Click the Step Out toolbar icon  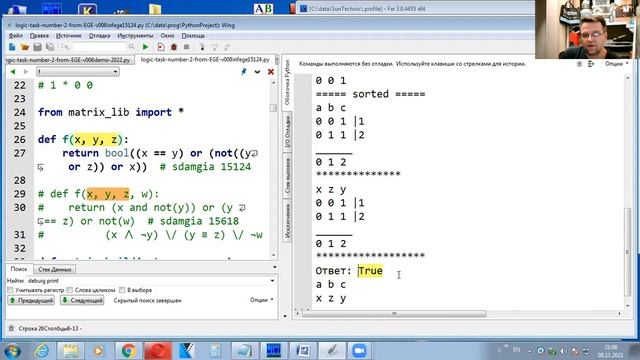227,47
